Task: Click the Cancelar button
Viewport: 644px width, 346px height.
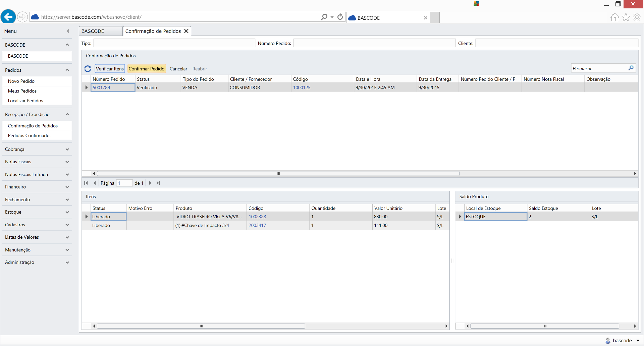Action: point(178,69)
